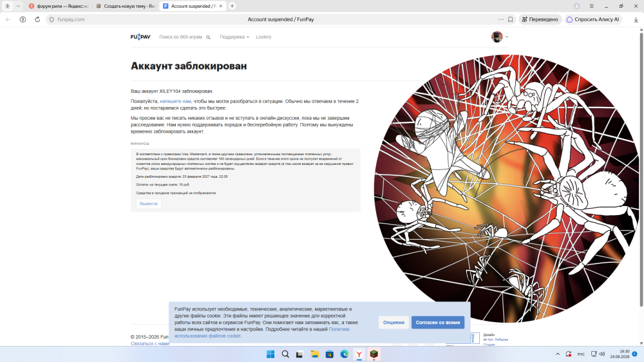
Task: Click the scrollbar down arrow
Action: 641,343
